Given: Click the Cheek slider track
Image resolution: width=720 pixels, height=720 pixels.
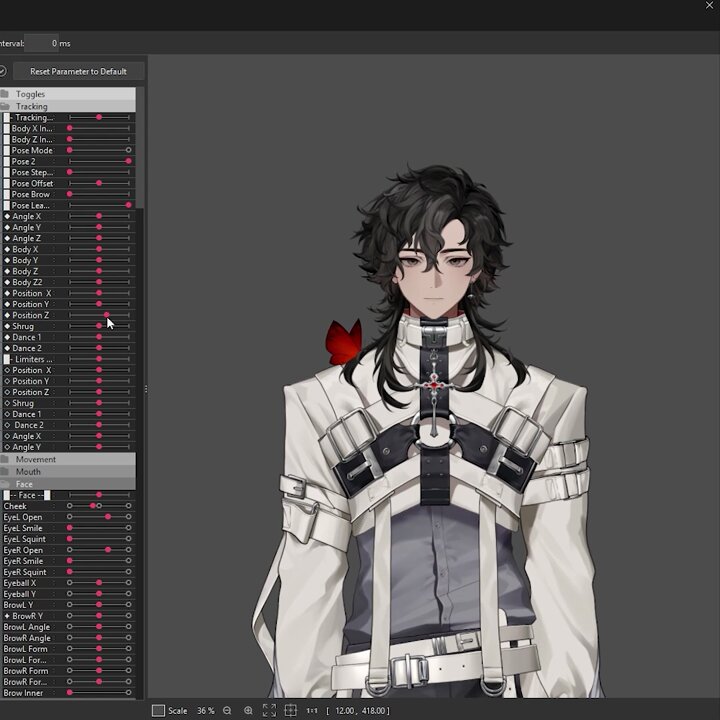Looking at the screenshot, I should 99,506.
